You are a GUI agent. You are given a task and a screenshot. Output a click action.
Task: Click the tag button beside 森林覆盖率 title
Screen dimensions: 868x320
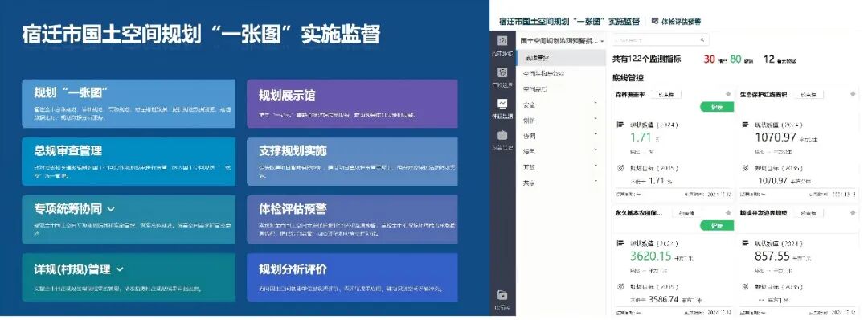pos(665,95)
